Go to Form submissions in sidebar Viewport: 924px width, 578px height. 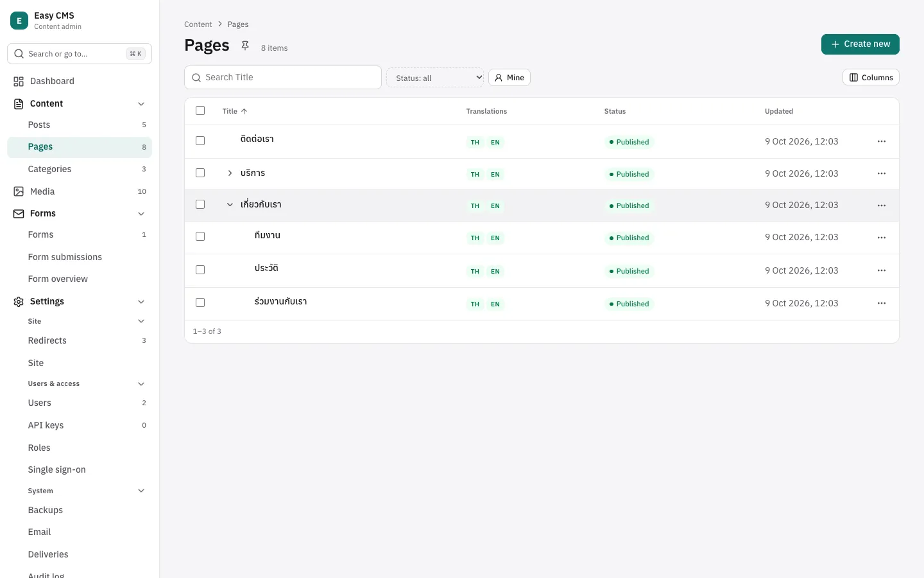80,257
